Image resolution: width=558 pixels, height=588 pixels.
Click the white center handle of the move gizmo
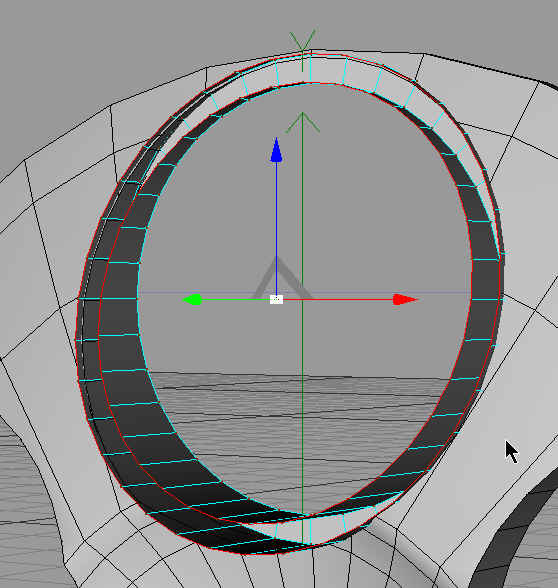[276, 300]
